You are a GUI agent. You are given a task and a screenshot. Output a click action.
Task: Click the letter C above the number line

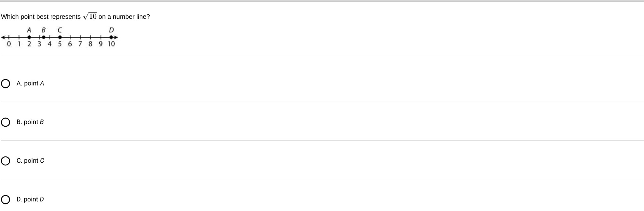pos(60,30)
